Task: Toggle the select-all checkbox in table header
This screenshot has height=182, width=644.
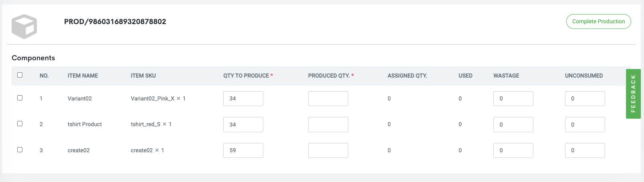Action: coord(20,75)
